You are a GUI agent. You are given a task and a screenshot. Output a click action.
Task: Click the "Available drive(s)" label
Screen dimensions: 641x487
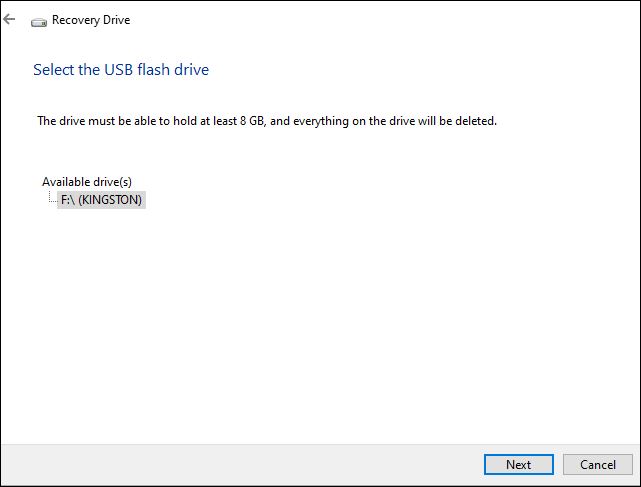(x=87, y=182)
